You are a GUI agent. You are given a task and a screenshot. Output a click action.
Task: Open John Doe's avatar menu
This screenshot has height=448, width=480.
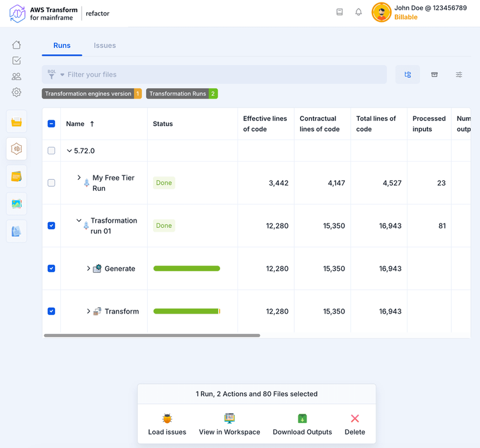381,13
